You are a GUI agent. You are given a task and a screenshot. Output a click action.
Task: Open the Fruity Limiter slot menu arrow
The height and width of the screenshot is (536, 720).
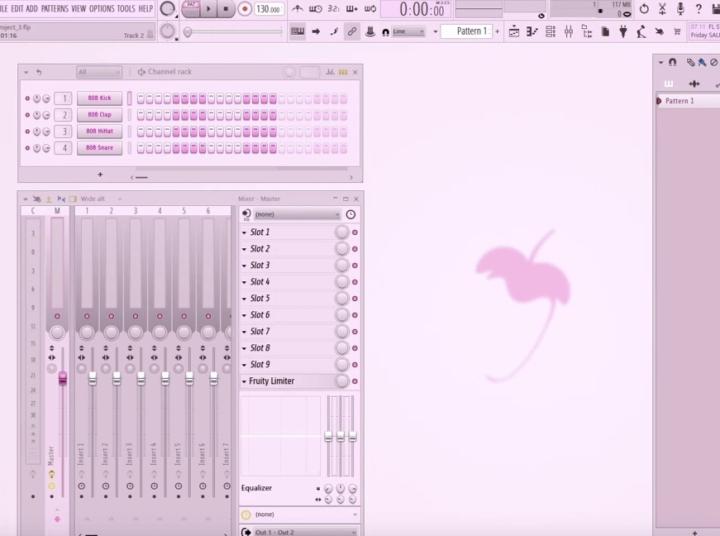pos(244,382)
